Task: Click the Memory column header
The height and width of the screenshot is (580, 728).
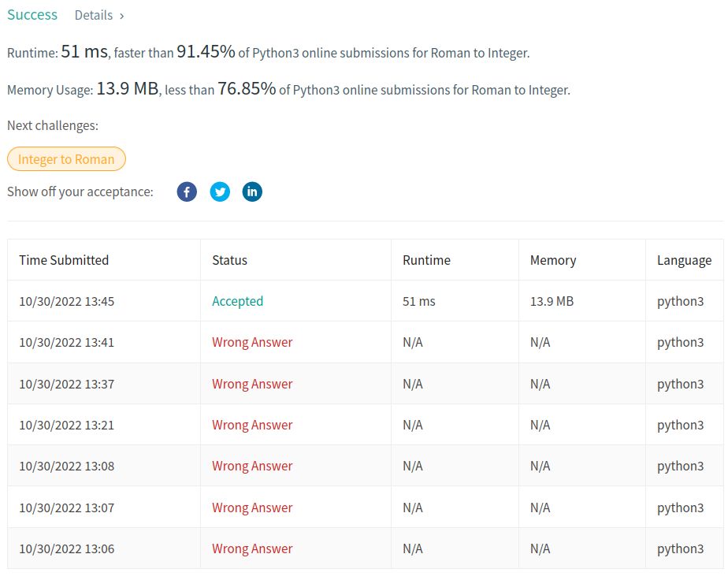Action: [x=553, y=260]
